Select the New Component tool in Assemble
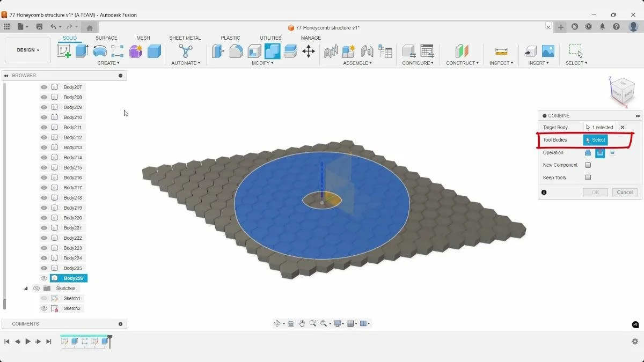 click(349, 51)
